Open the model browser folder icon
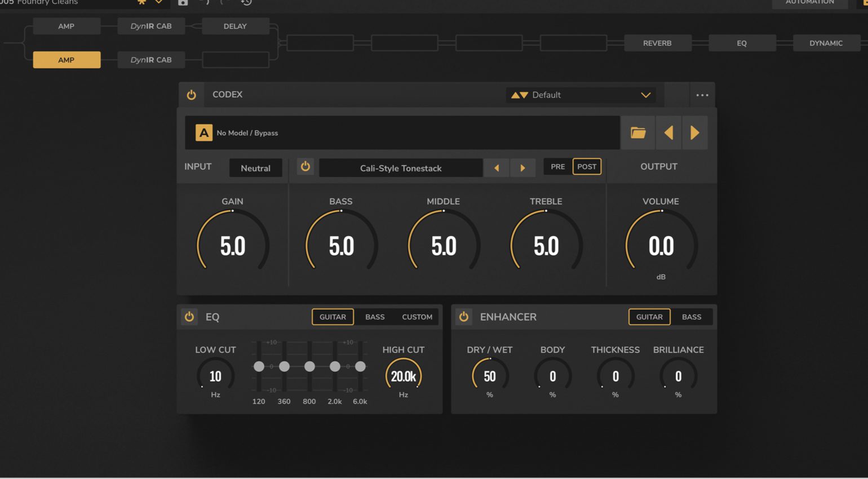 pos(638,133)
